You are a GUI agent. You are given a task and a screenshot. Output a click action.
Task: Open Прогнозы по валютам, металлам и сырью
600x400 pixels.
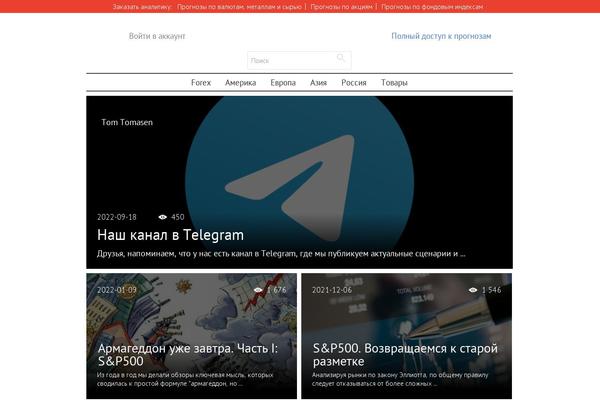239,7
